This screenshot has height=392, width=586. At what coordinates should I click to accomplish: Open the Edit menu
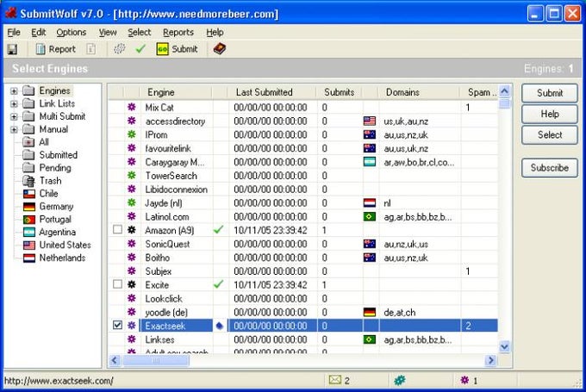39,33
